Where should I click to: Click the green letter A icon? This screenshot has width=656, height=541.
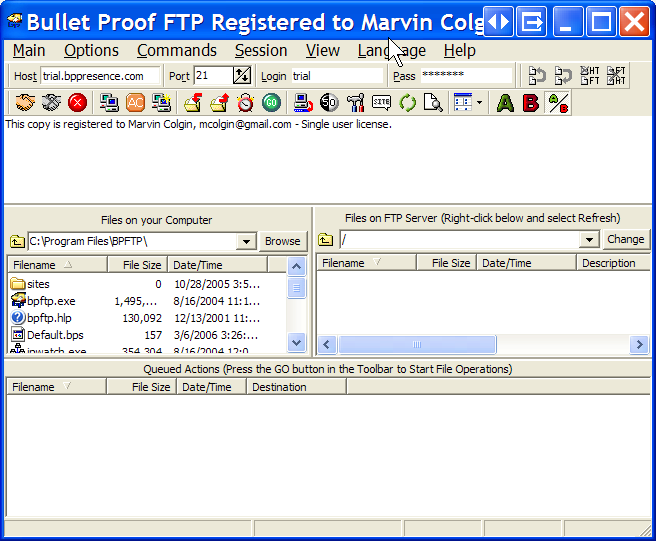click(x=505, y=102)
